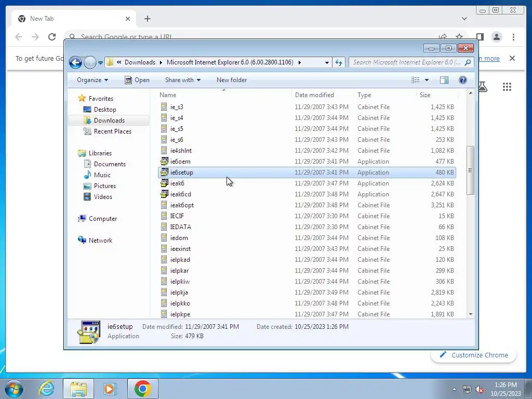The height and width of the screenshot is (399, 532).
Task: Click the Explorer Forward navigation arrow
Action: [x=90, y=62]
